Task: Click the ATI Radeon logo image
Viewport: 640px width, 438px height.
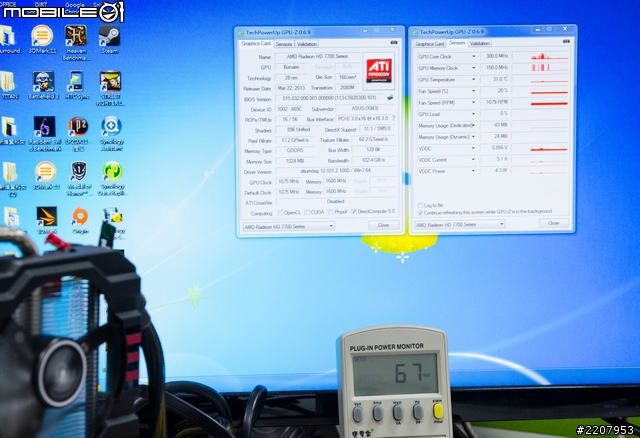Action: 379,71
